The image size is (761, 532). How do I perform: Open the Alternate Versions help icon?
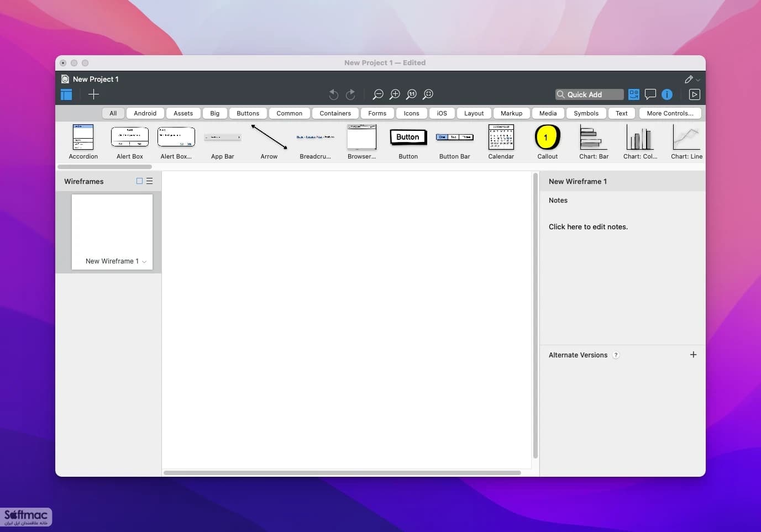[616, 355]
